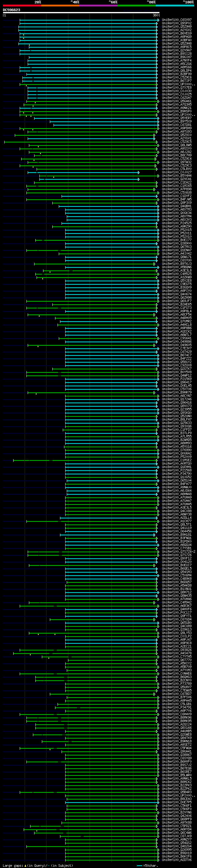Select hit UniRef100_A2YGV2
The height and width of the screenshot is (868, 197).
click(177, 30)
